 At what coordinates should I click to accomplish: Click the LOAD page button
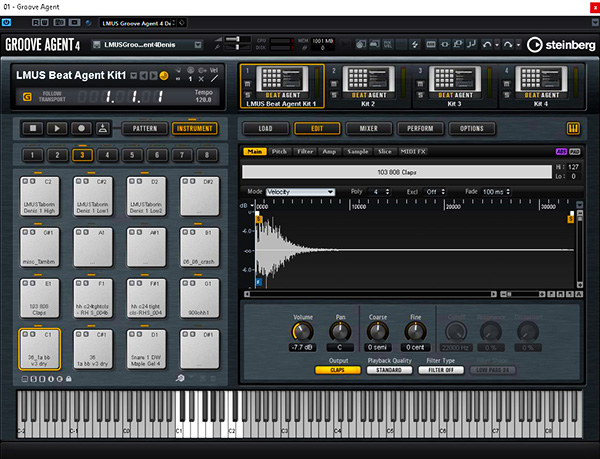click(265, 129)
